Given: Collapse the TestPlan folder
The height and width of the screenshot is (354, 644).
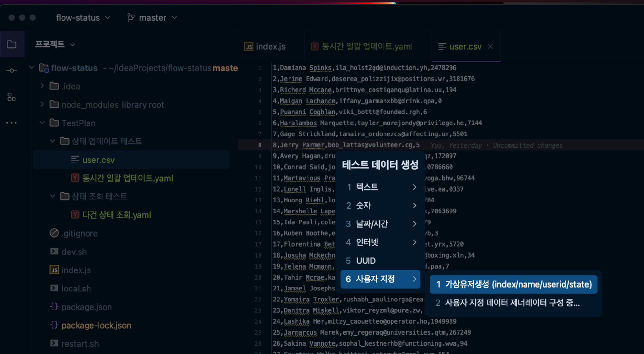Looking at the screenshot, I should pos(42,123).
